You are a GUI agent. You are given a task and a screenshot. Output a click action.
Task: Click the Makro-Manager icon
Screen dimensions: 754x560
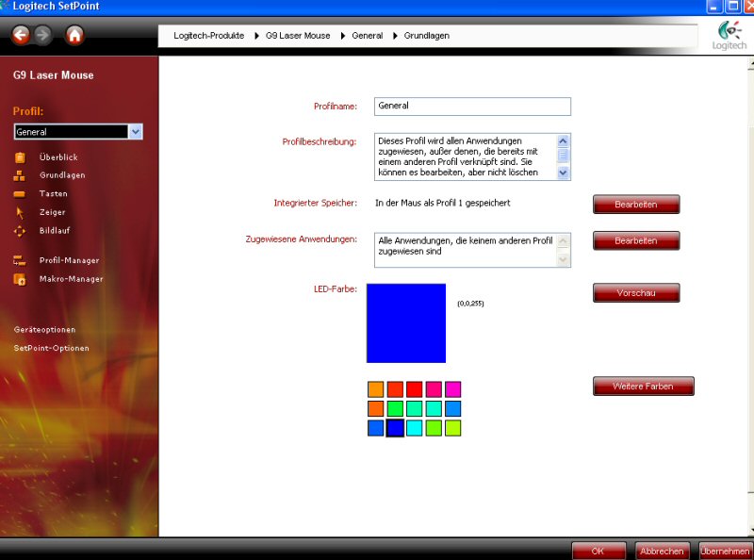pyautogui.click(x=19, y=279)
